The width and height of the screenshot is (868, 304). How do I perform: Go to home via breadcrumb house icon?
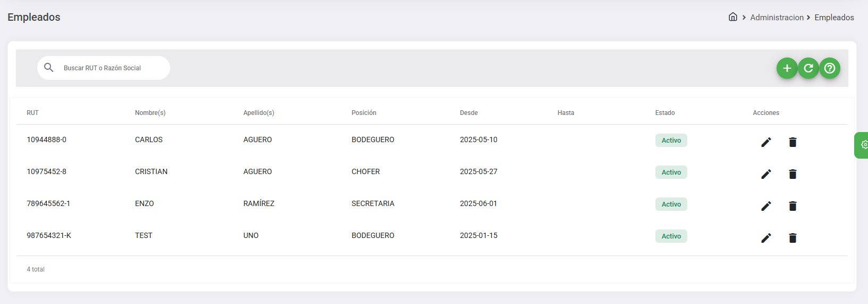click(x=732, y=17)
